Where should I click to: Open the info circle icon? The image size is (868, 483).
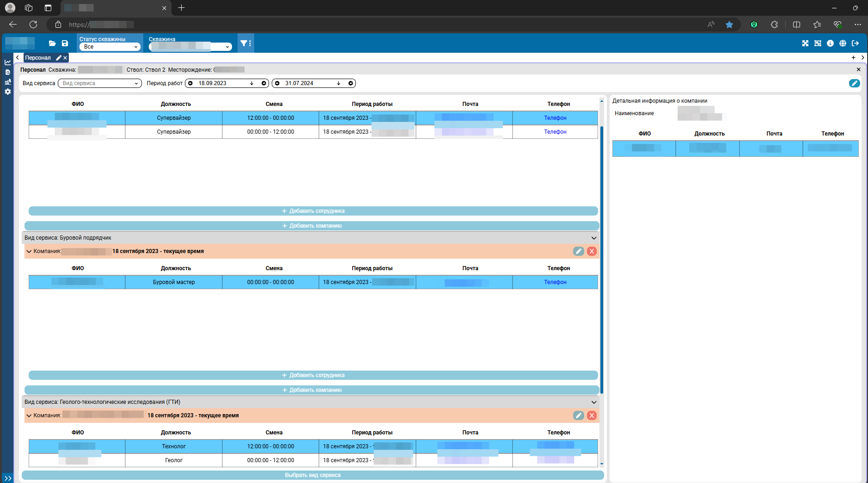point(830,43)
